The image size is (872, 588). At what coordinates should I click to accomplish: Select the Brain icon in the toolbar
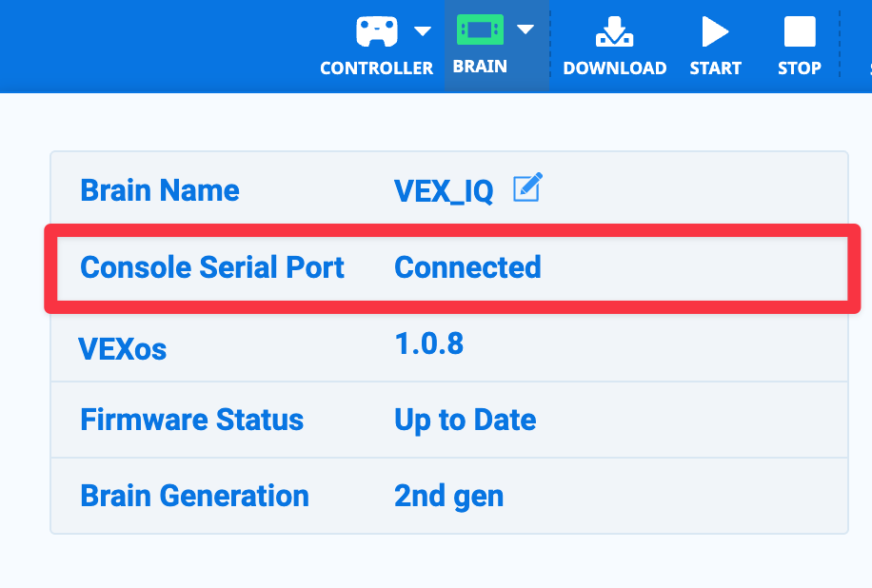click(x=482, y=29)
